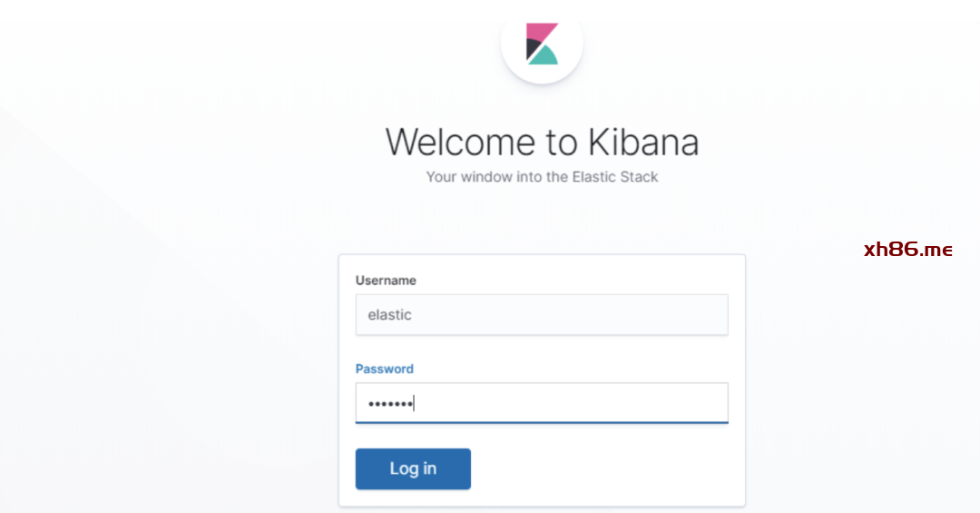Click the 'Welcome to Kibana' heading
The height and width of the screenshot is (513, 980).
(x=542, y=143)
